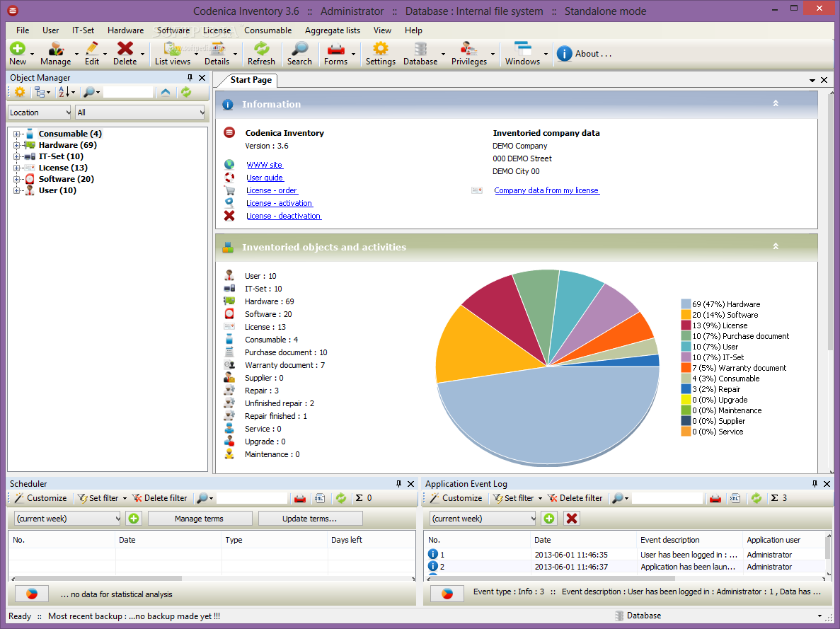Click Software legend orange swatch

686,315
